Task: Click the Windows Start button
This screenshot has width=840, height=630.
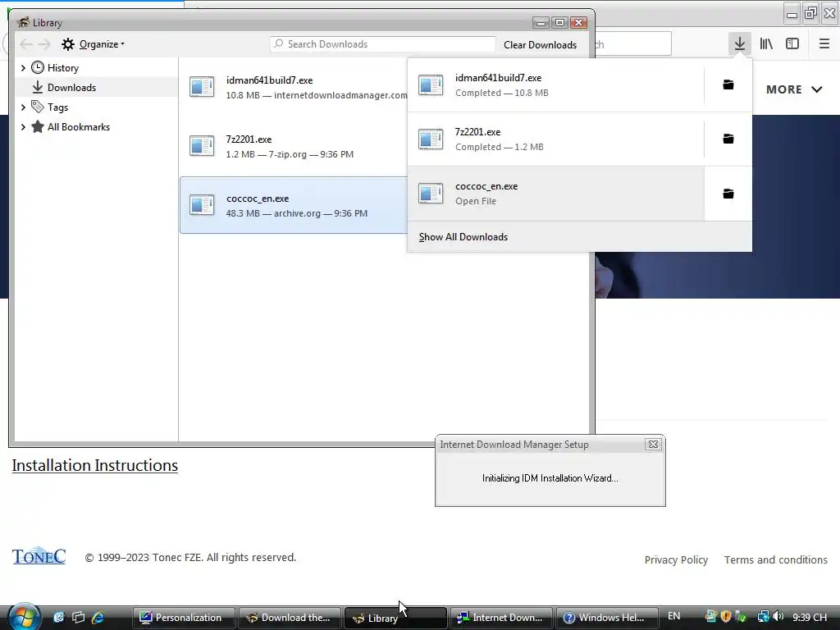Action: 24,617
